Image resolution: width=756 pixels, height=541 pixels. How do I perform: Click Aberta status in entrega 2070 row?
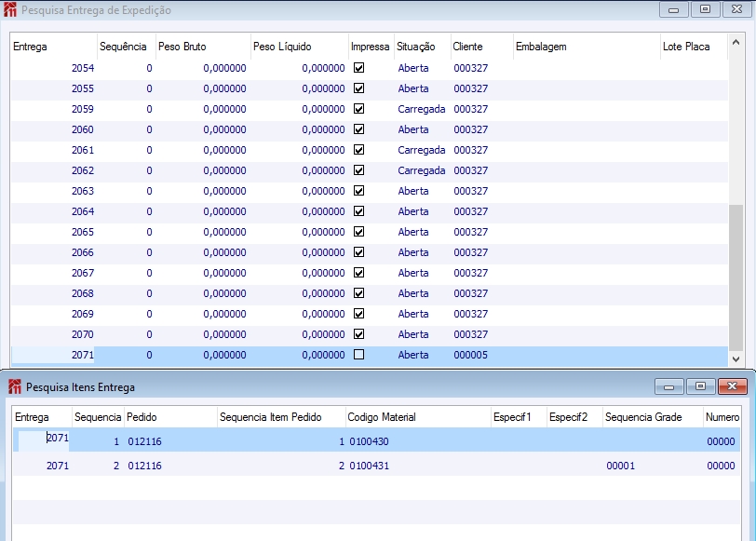coord(413,334)
